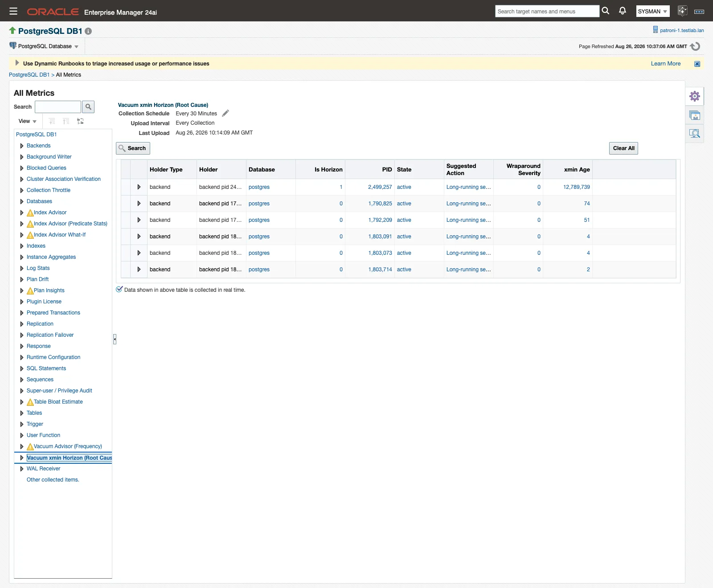This screenshot has height=588, width=713.
Task: Click the tree hierarchy toolbar icon
Action: click(80, 121)
